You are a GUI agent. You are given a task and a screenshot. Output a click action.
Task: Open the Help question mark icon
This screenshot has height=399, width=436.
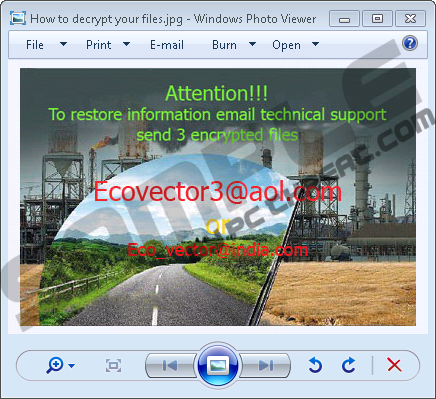[x=410, y=43]
